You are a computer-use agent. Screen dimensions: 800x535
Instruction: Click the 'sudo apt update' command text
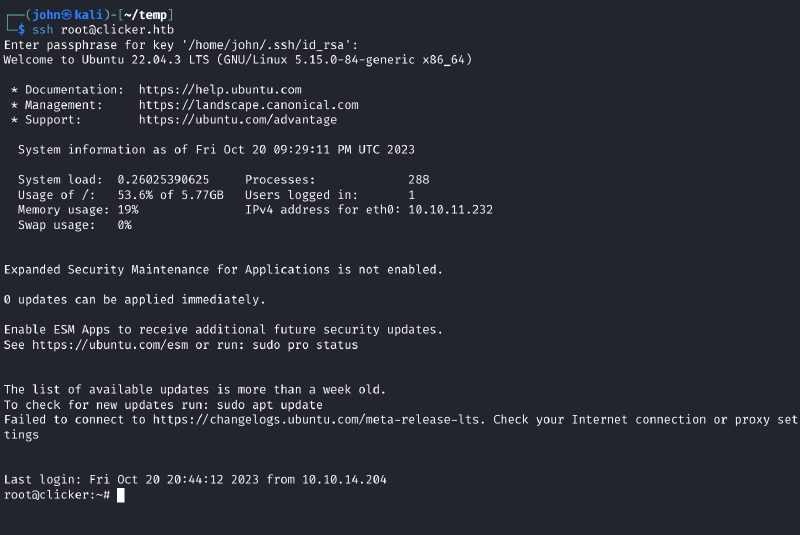pos(269,405)
